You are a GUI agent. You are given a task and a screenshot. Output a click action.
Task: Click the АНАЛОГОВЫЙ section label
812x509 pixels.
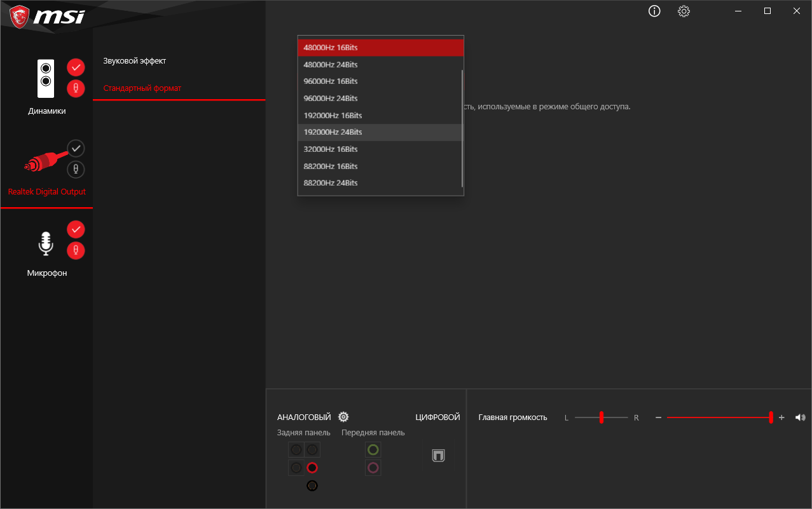point(304,417)
